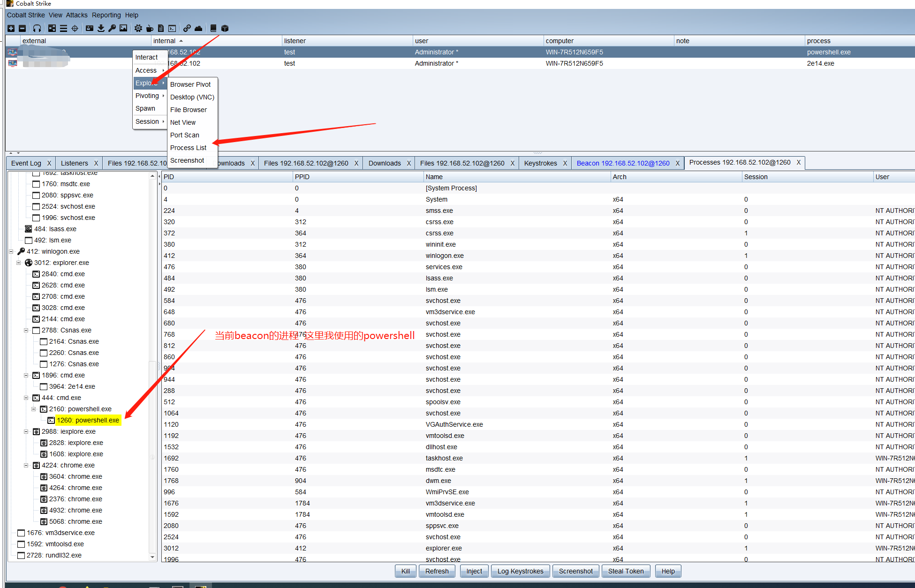
Task: Click the chain link Host File icon
Action: tap(187, 28)
